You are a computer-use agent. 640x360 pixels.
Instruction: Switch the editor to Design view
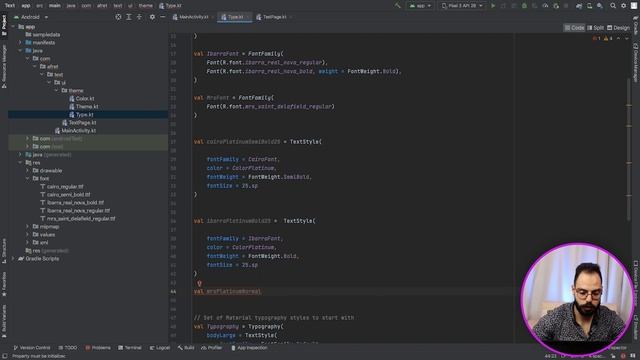(x=618, y=28)
